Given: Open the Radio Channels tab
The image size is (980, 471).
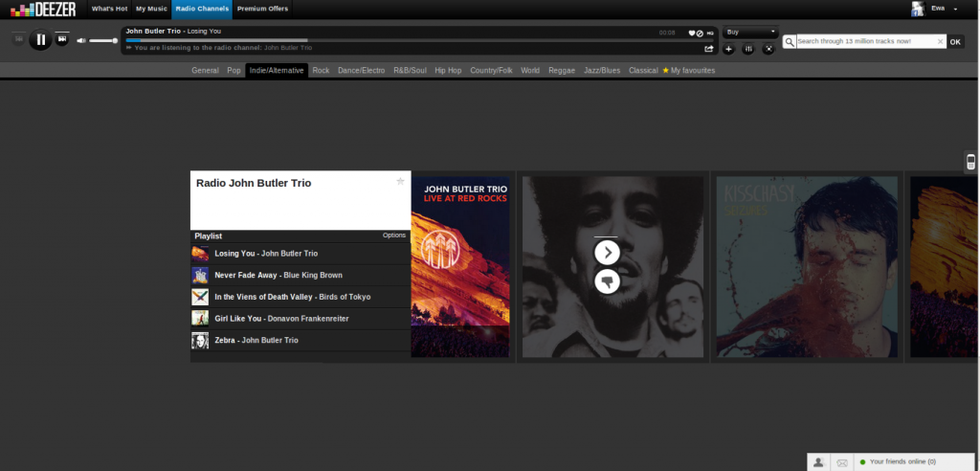Looking at the screenshot, I should (x=202, y=9).
